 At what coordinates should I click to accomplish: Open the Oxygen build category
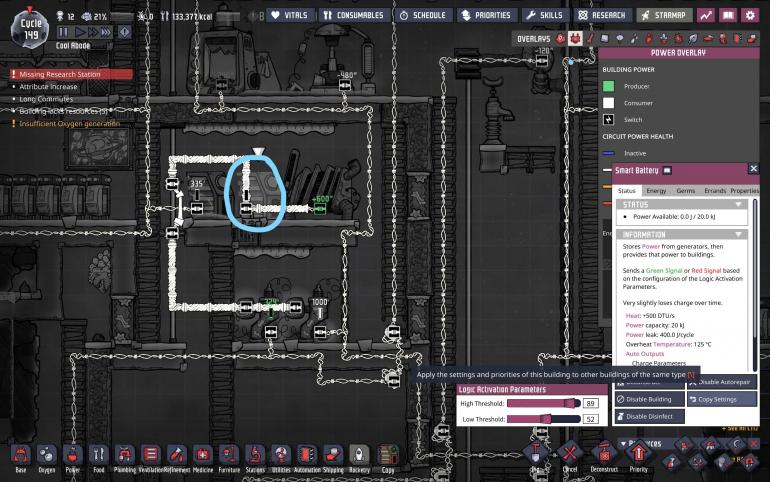click(47, 455)
